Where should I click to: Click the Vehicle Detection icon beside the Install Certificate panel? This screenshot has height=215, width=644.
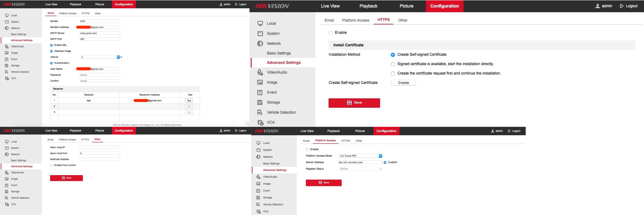pyautogui.click(x=260, y=112)
